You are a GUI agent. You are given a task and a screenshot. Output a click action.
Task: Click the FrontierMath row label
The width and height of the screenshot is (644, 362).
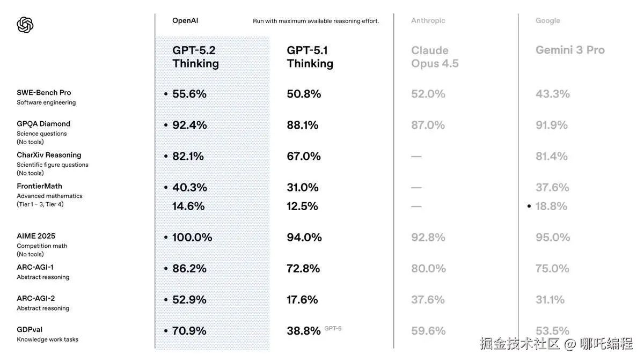(x=39, y=186)
